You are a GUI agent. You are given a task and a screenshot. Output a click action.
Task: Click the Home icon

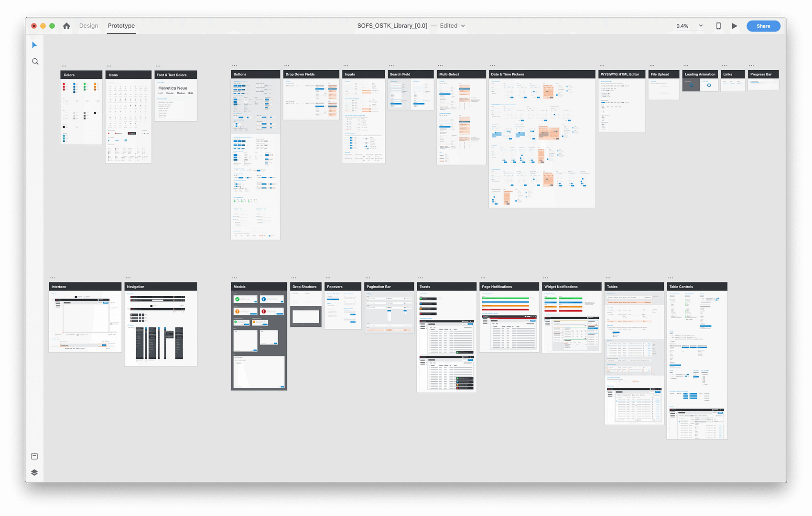click(x=66, y=26)
